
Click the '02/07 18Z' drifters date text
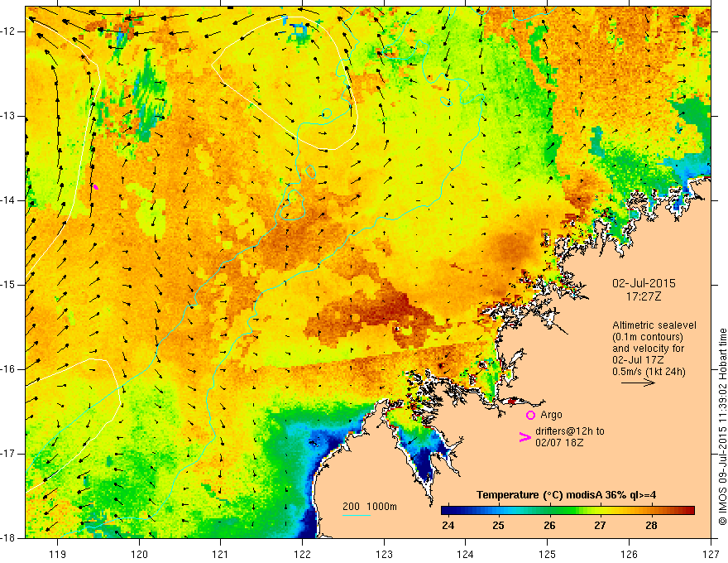559,443
